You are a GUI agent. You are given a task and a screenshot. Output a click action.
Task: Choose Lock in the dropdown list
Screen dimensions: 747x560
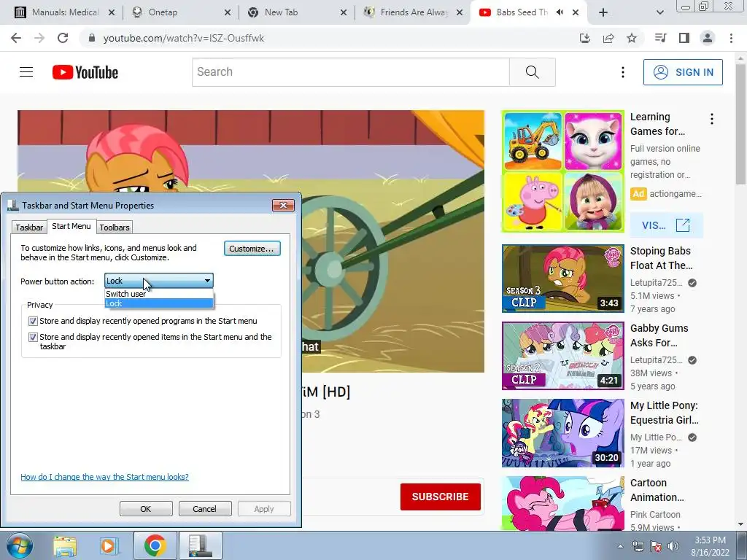coord(158,303)
